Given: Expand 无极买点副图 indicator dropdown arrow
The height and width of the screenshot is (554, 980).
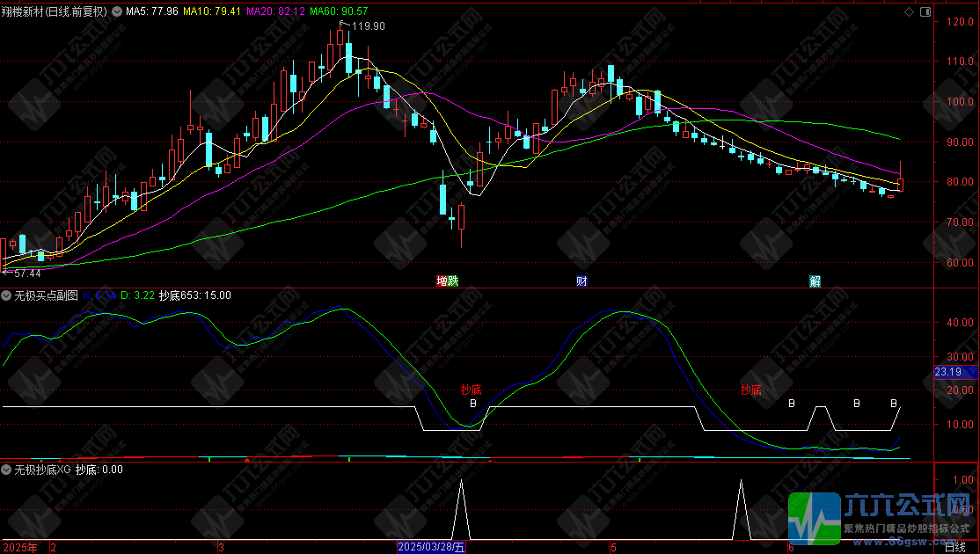Looking at the screenshot, I should pos(7,295).
